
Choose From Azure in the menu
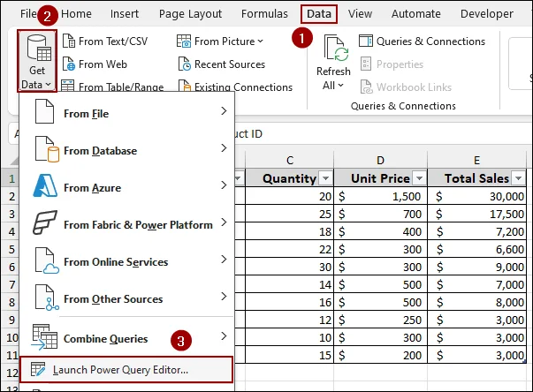click(126, 186)
